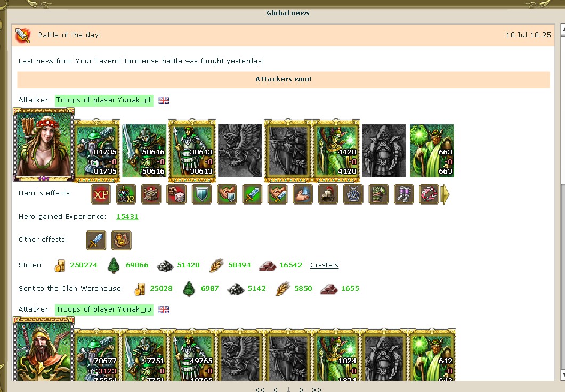The height and width of the screenshot is (392, 565).
Task: Open Troops of player Yunak_pt
Action: (x=104, y=100)
